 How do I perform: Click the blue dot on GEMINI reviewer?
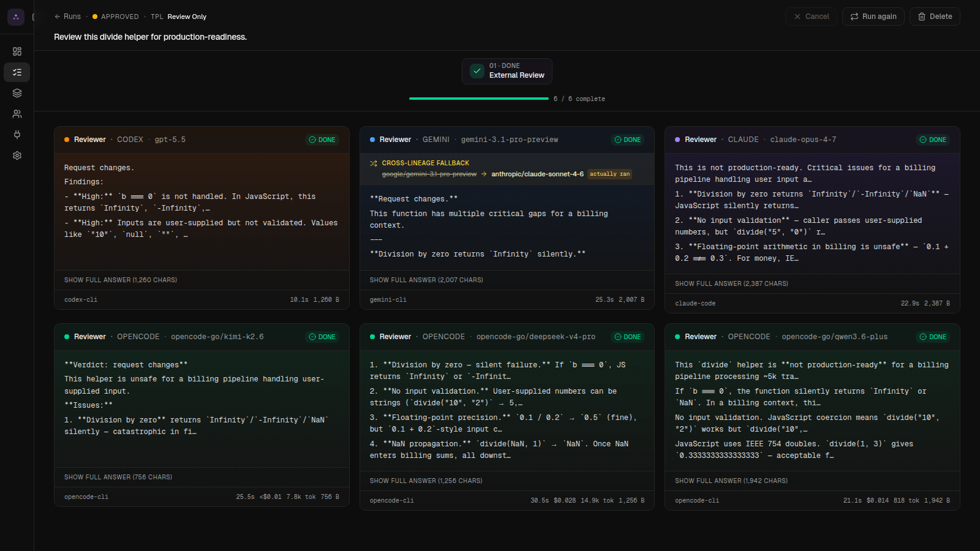pos(372,140)
